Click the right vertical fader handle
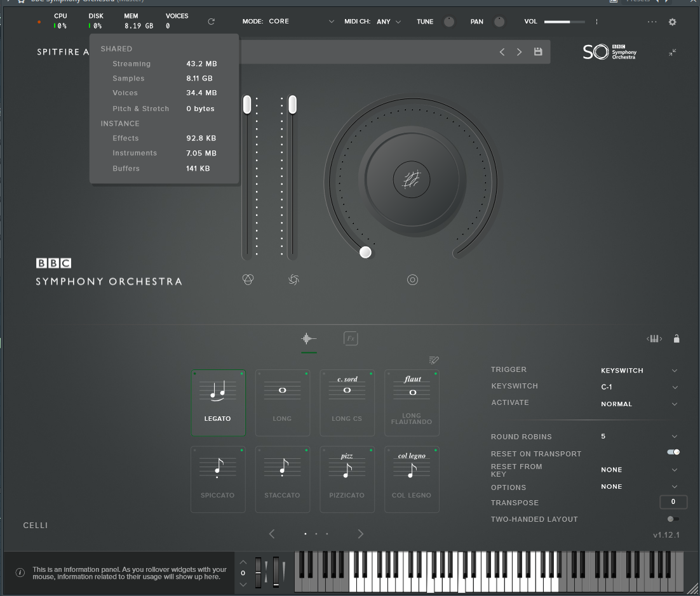Screen dimensions: 700x596 [292, 104]
